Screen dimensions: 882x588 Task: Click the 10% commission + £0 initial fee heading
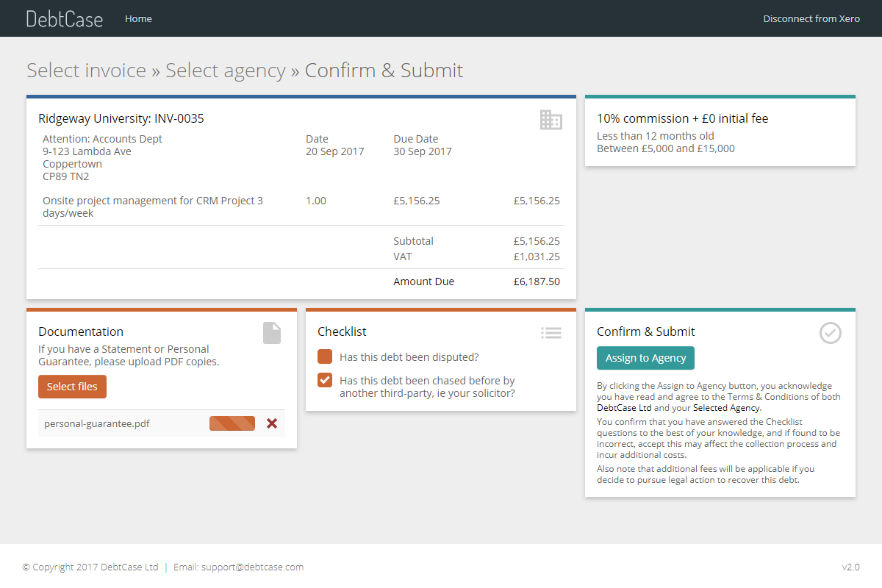(683, 118)
